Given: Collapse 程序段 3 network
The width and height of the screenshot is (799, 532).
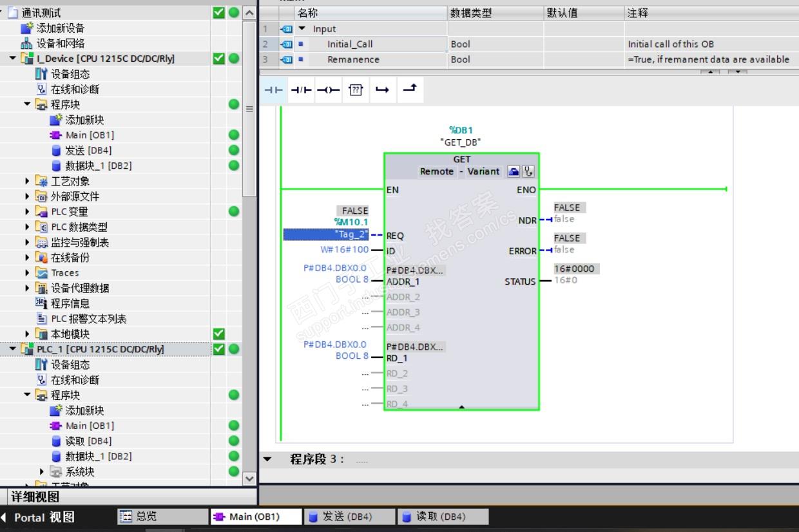Looking at the screenshot, I should pyautogui.click(x=267, y=459).
